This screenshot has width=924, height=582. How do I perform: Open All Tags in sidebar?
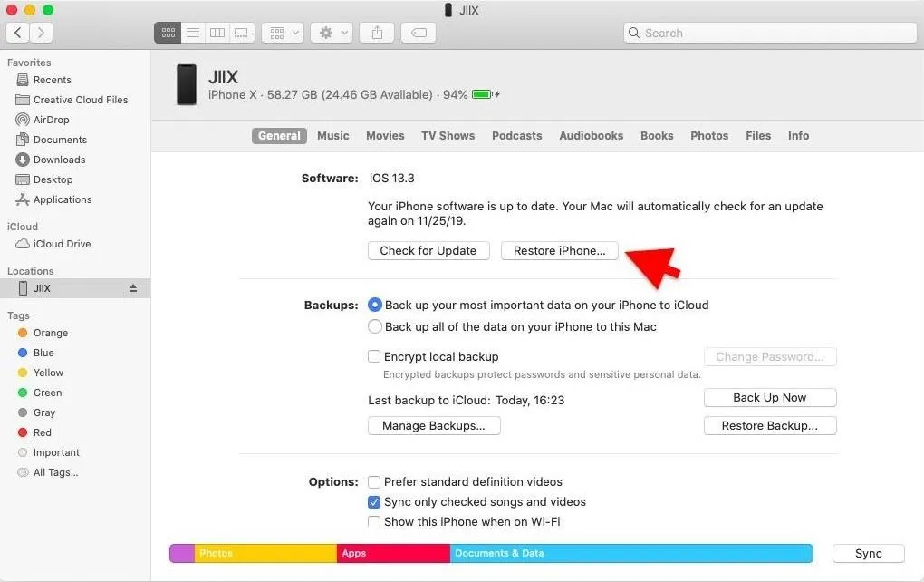(x=55, y=472)
